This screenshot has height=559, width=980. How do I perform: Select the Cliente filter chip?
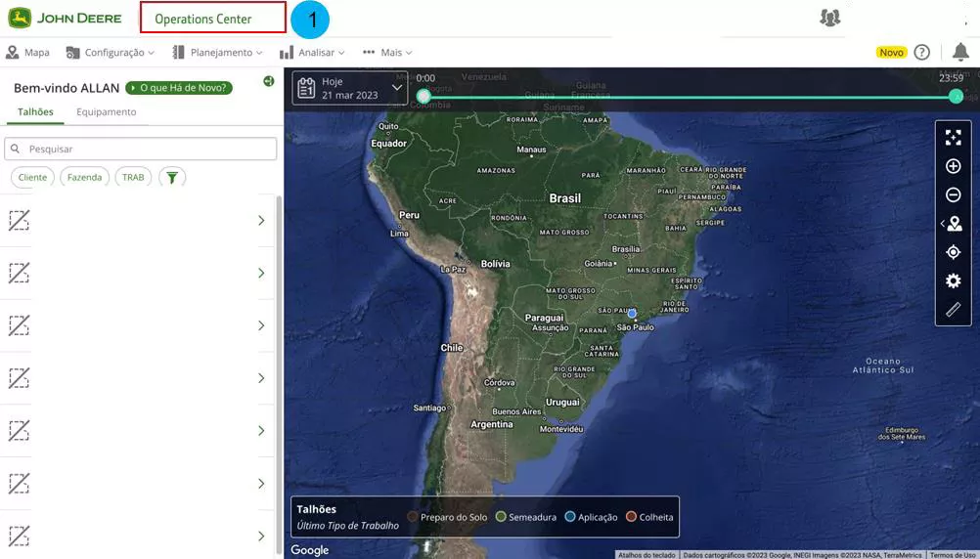coord(32,178)
